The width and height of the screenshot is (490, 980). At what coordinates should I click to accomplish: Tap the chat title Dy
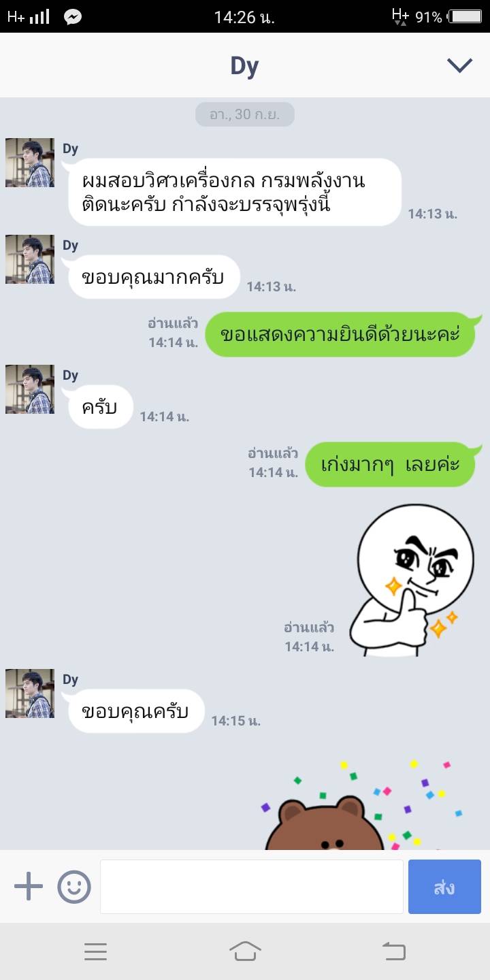point(244,66)
